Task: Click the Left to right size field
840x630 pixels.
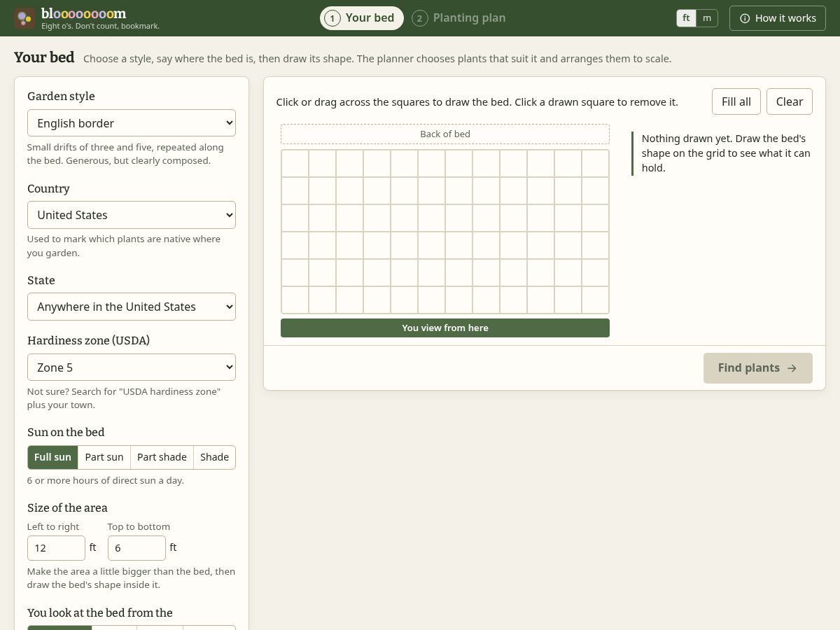Action: click(56, 548)
